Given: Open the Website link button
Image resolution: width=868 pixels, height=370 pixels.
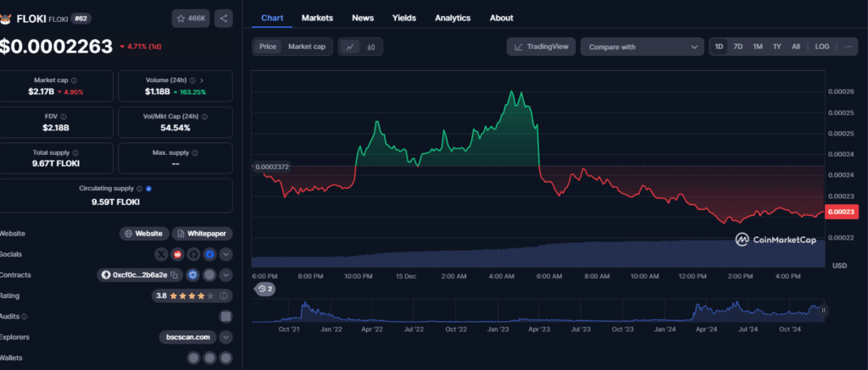Looking at the screenshot, I should (144, 234).
